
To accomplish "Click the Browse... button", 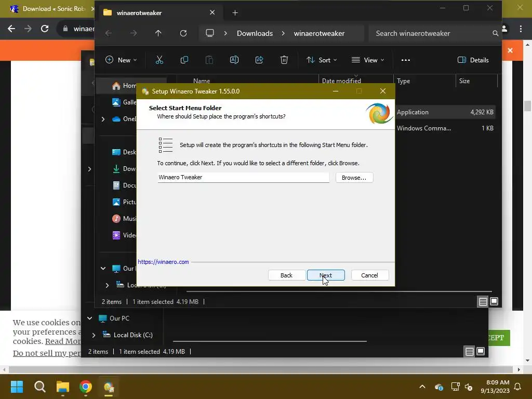I will (354, 178).
